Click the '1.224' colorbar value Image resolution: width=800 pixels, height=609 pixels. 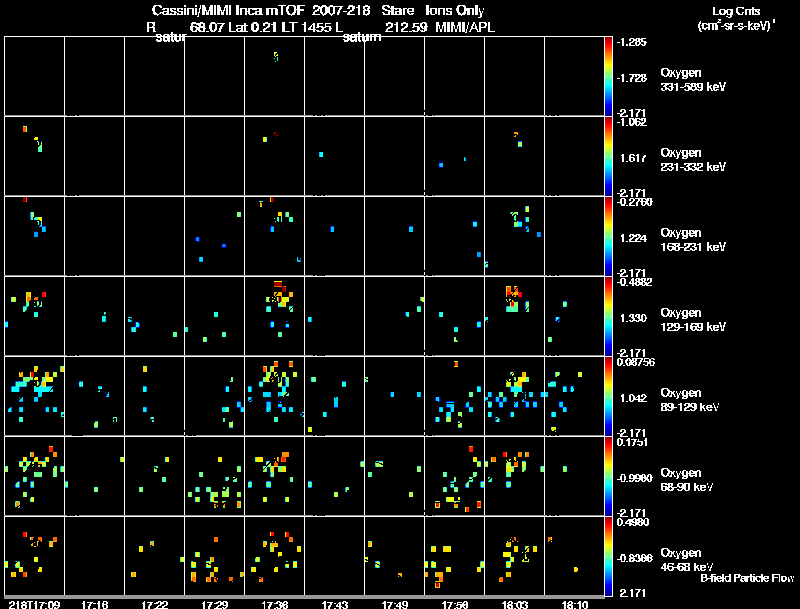click(633, 238)
